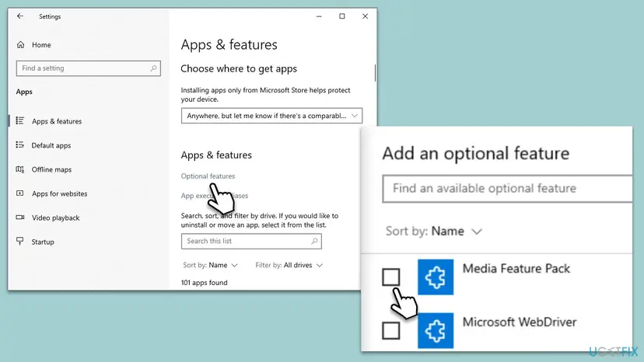Click the '101 apps found' text
This screenshot has width=644, height=362.
tap(204, 283)
